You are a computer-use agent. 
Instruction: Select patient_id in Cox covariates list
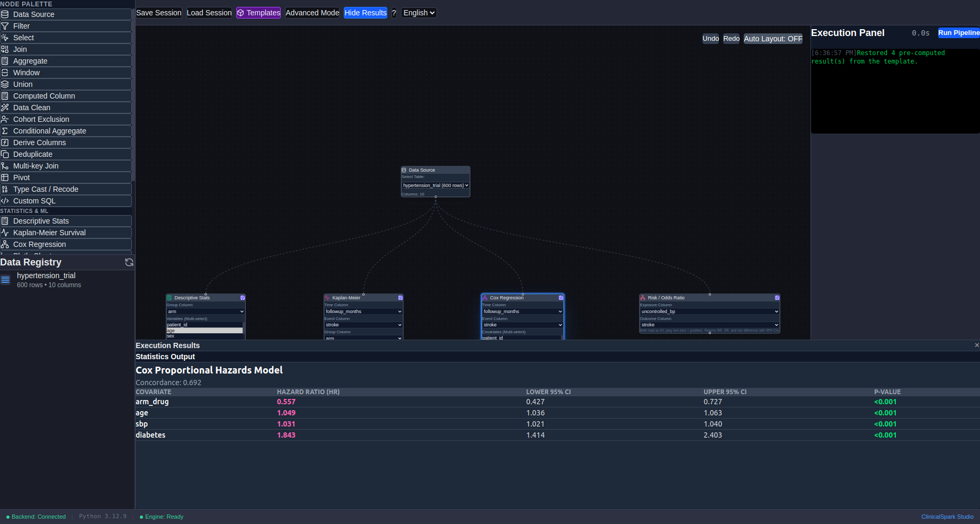tap(521, 338)
